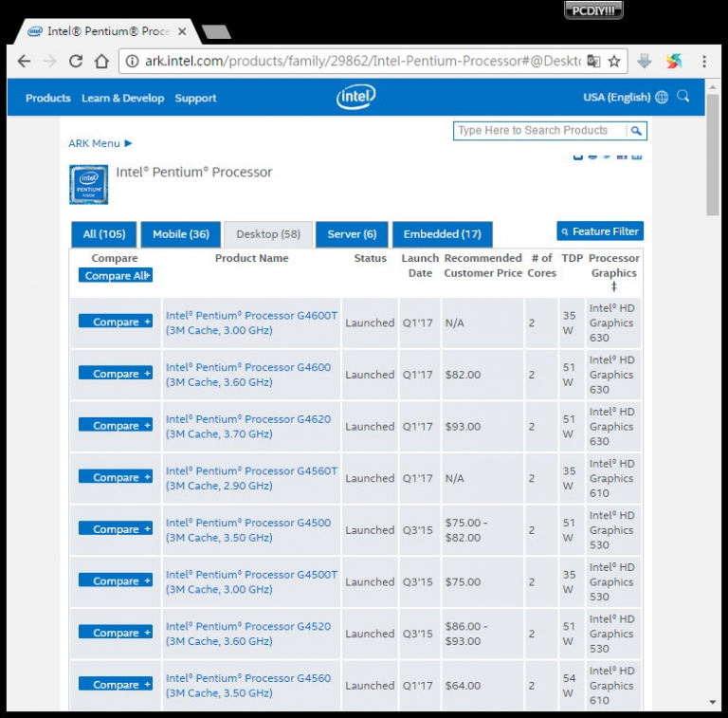Open the Chrome three-dot menu
Image resolution: width=728 pixels, height=718 pixels.
click(x=704, y=62)
